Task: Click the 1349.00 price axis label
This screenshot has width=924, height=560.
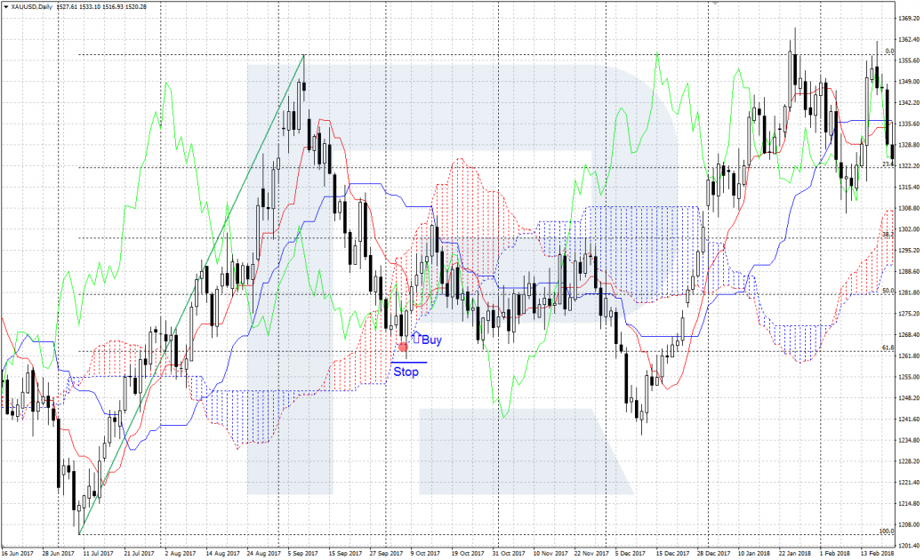Action: point(910,82)
